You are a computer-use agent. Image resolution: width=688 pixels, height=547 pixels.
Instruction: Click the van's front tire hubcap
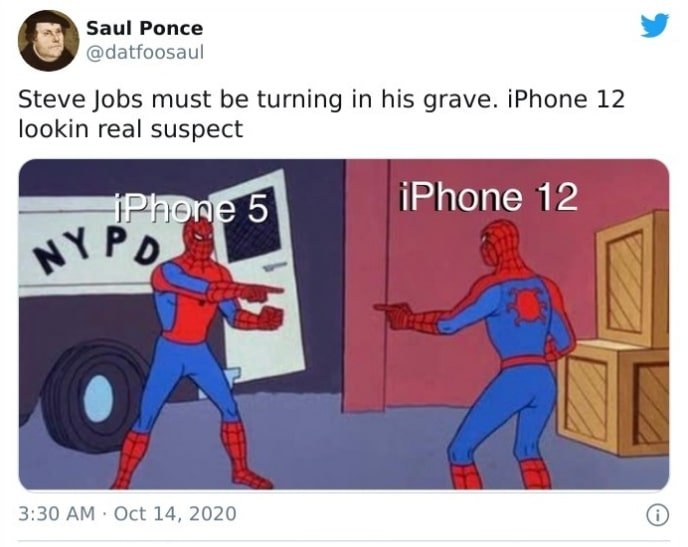pos(99,398)
